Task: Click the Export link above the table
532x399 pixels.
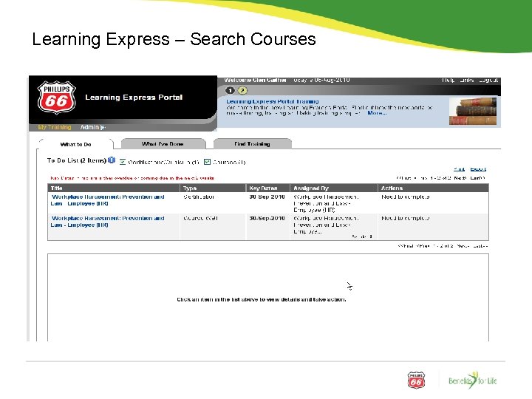Action: click(x=478, y=169)
